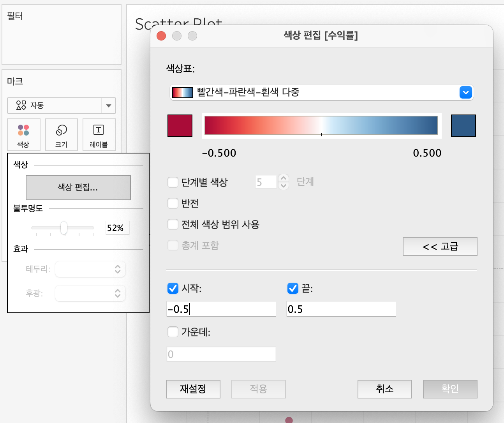Uncheck the 끝 checkbox

(x=293, y=288)
